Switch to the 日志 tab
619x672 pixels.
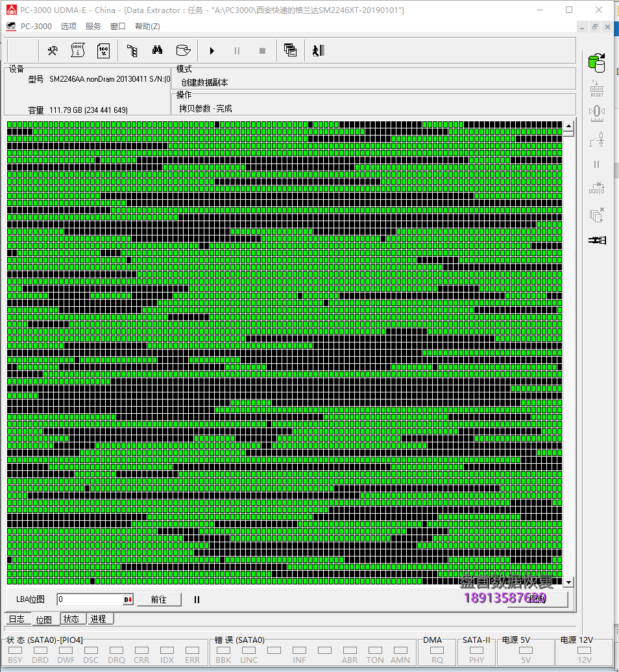point(17,619)
